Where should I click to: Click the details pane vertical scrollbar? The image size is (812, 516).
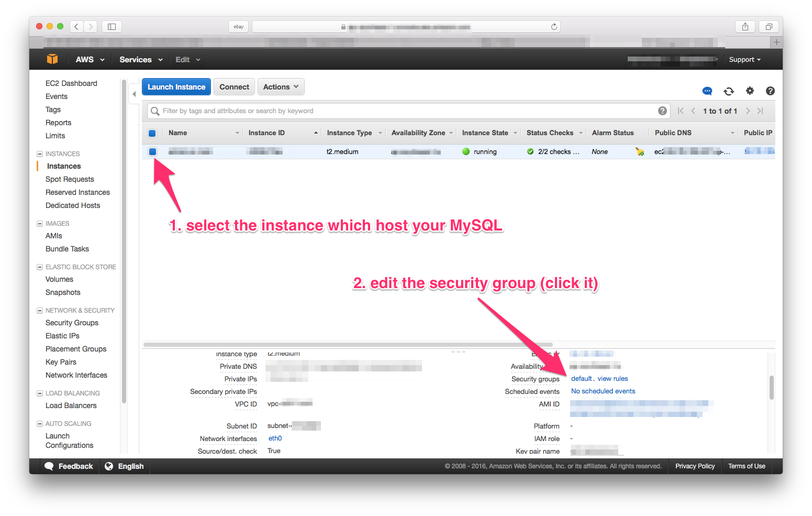pyautogui.click(x=771, y=388)
